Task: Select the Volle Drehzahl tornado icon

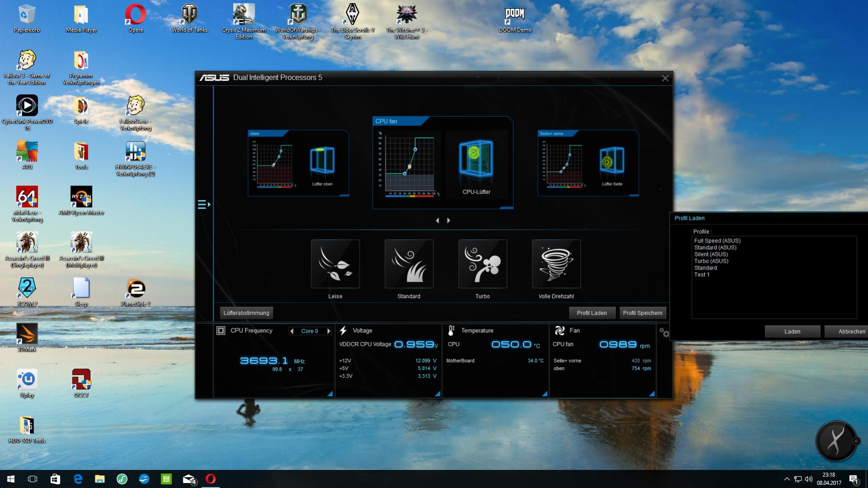Action: click(x=556, y=264)
